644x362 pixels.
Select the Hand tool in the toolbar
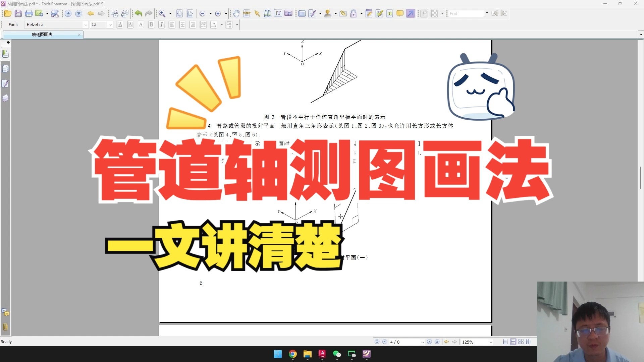(237, 13)
